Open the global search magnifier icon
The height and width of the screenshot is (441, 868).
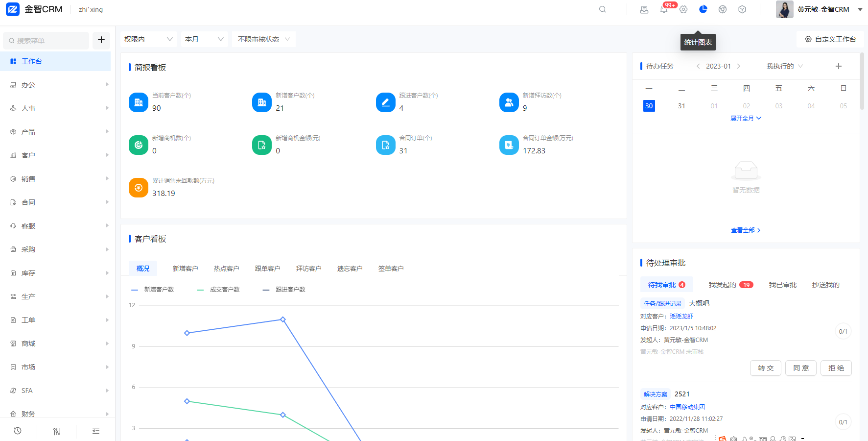[603, 9]
